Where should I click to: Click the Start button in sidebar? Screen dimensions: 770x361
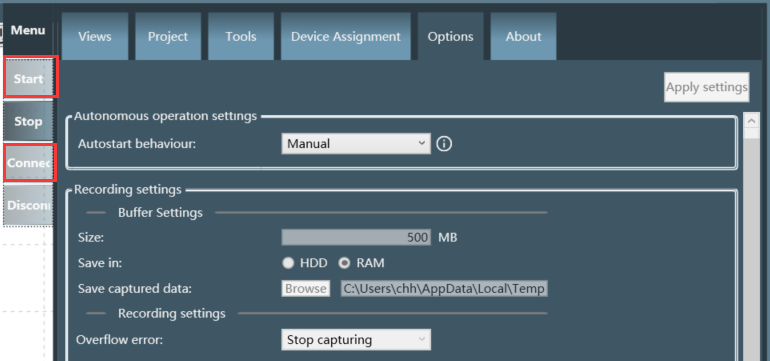[28, 78]
